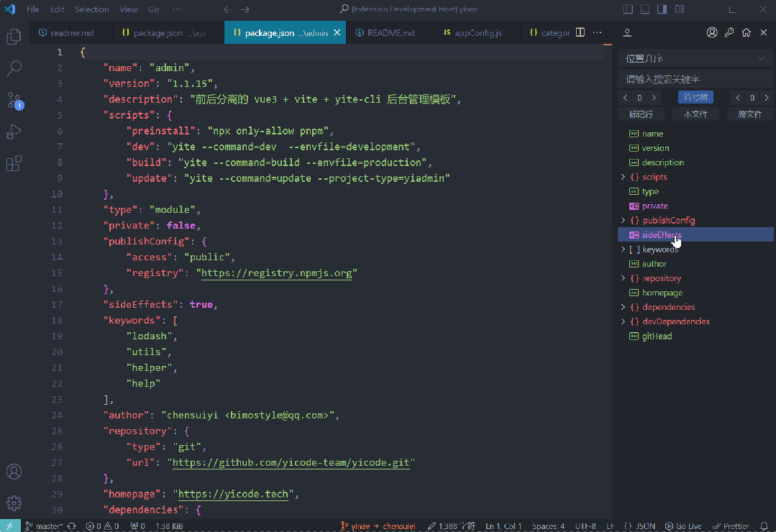The image size is (776, 532).
Task: Toggle the primary side bar layout icon
Action: click(x=628, y=9)
